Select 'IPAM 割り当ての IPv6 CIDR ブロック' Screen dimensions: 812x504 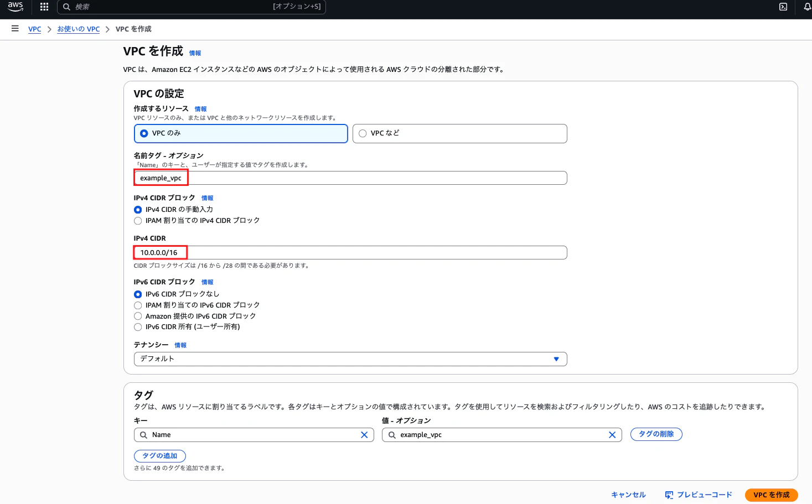click(x=138, y=305)
